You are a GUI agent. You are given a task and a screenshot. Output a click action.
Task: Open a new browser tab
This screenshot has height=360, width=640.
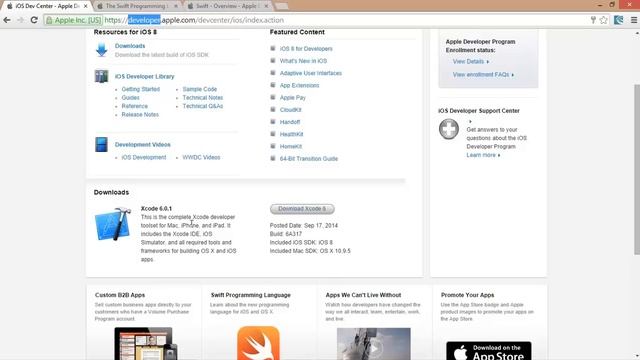(282, 6)
